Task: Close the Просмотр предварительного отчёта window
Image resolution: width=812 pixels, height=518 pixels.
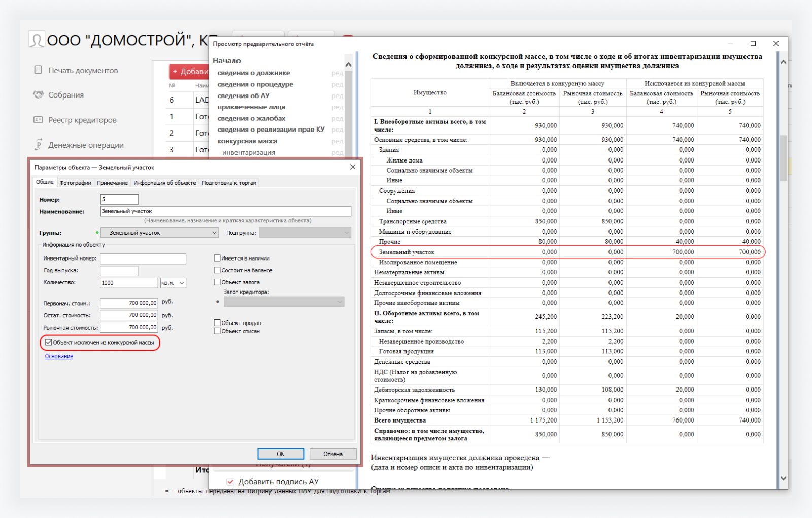Action: 776,44
